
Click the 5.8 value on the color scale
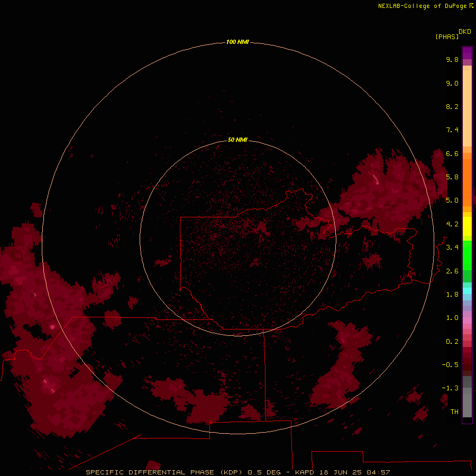pos(452,177)
